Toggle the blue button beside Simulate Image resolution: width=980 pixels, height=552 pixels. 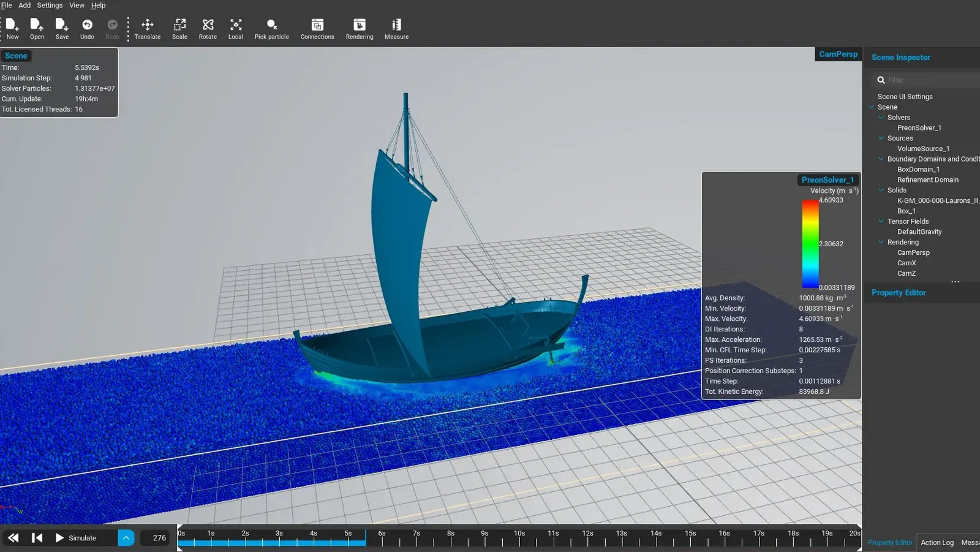[126, 538]
